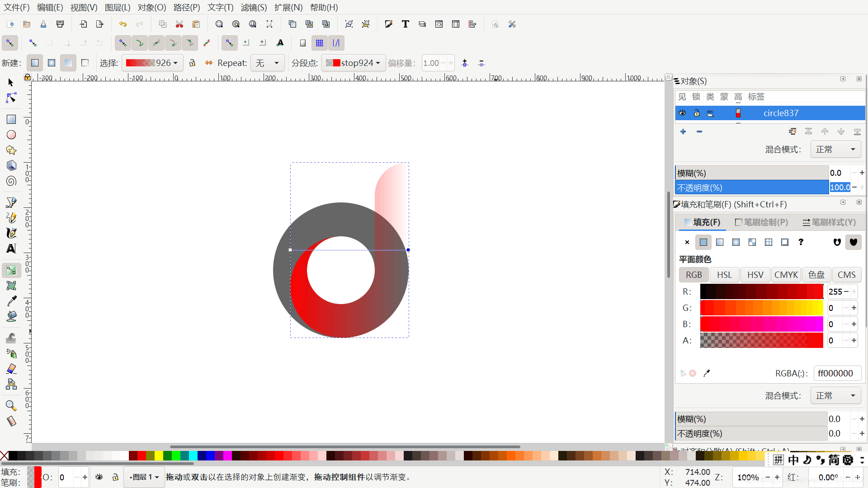Toggle visibility eye of circle837
Viewport: 868px width, 488px height.
(682, 113)
